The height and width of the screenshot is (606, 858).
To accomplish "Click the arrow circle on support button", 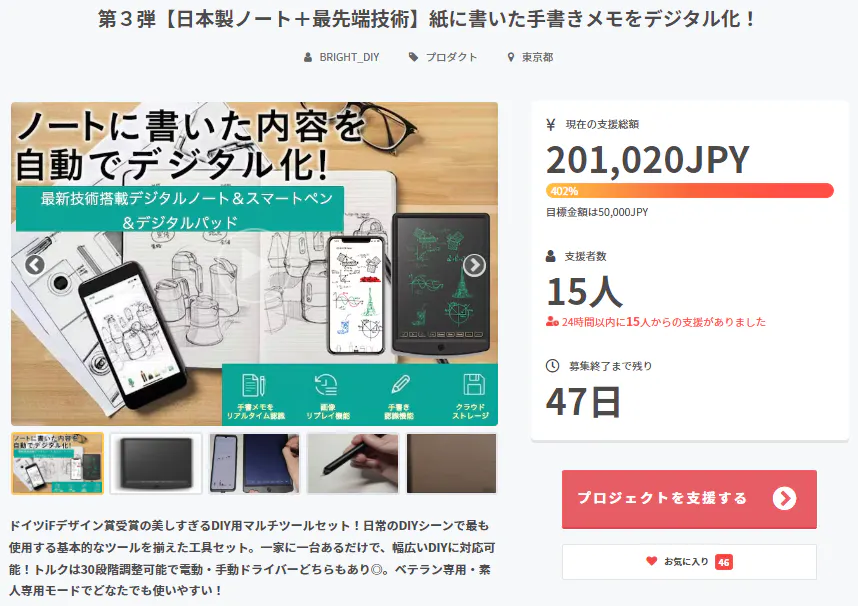I will (x=785, y=499).
